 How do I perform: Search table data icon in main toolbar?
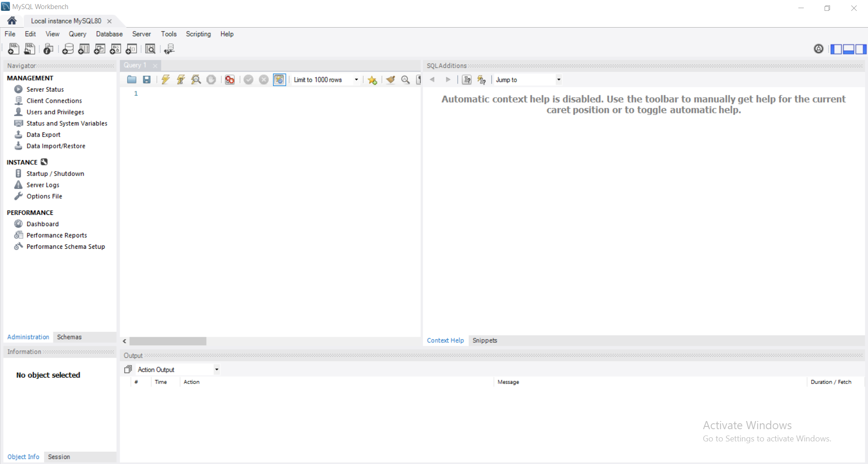(150, 49)
